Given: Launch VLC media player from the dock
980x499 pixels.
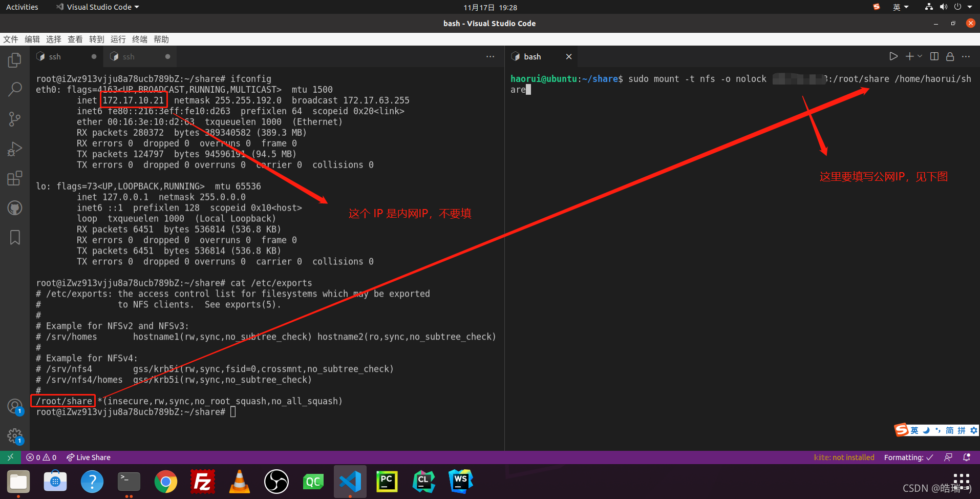Looking at the screenshot, I should coord(240,482).
